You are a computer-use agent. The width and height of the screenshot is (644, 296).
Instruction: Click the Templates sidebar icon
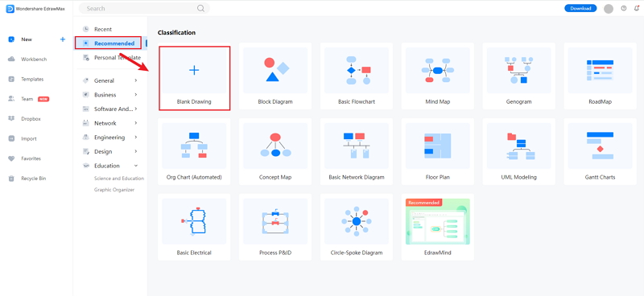11,80
